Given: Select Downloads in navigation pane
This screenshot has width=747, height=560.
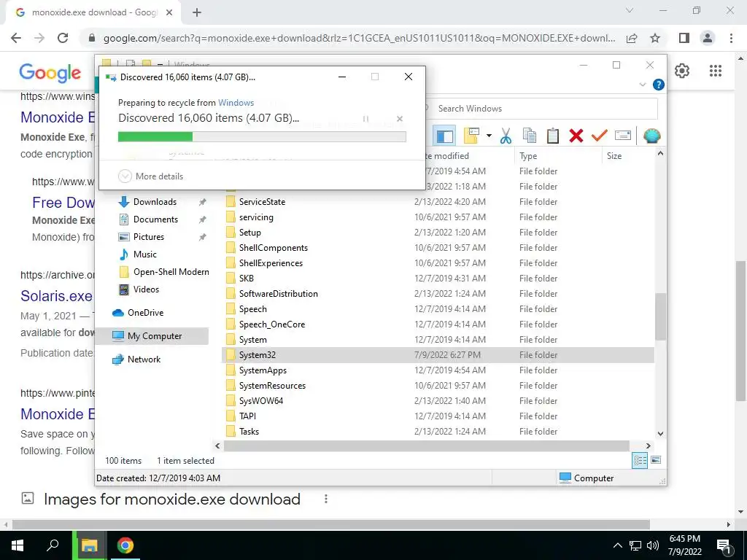Looking at the screenshot, I should point(155,202).
